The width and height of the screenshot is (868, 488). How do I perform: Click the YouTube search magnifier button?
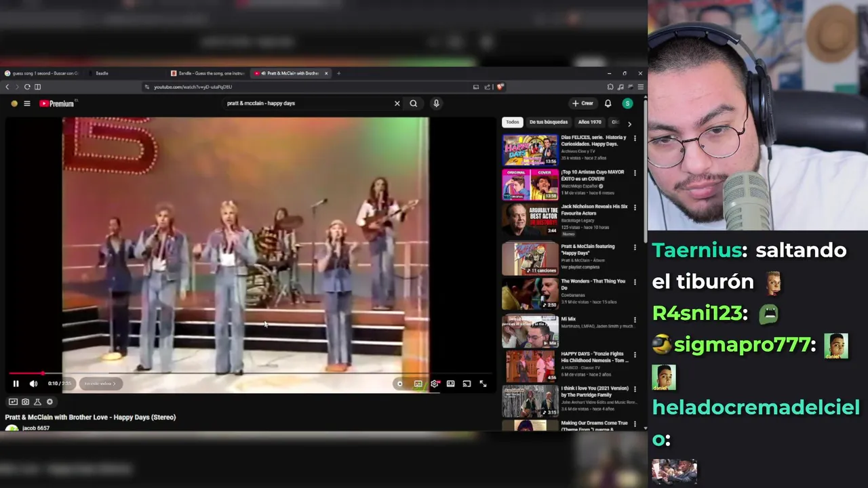[413, 104]
